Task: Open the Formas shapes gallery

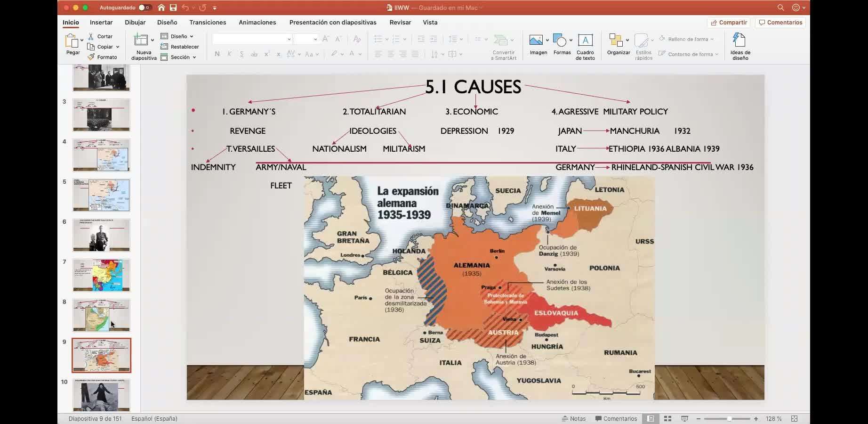Action: (x=562, y=45)
